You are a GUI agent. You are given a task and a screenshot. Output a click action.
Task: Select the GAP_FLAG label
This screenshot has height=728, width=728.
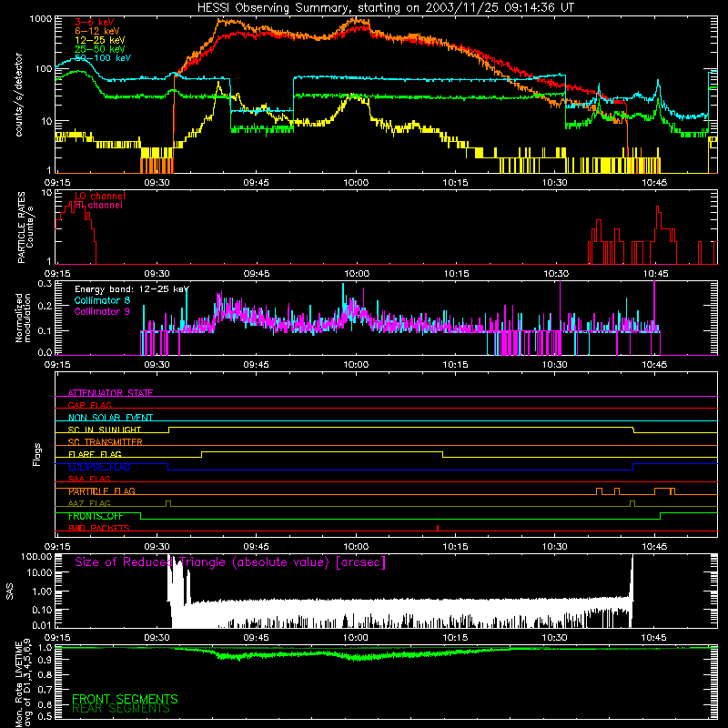coord(89,405)
